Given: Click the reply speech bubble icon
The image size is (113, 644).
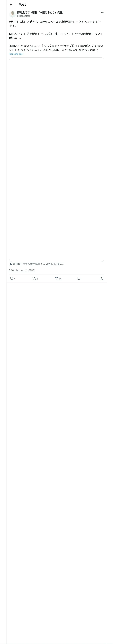Looking at the screenshot, I should tap(12, 279).
